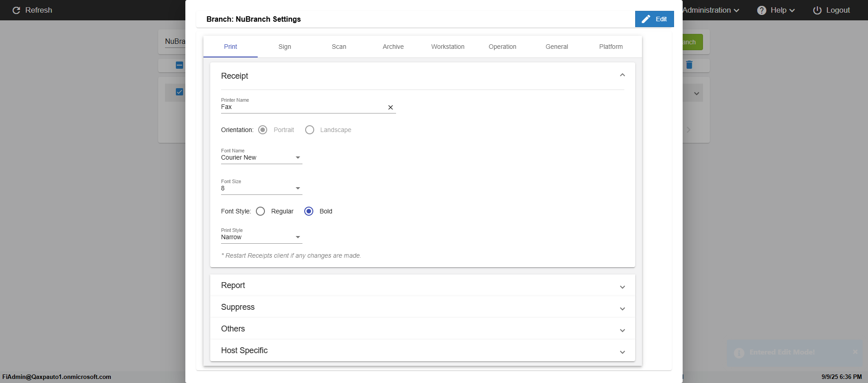Open the Print Style dropdown
868x383 pixels.
tap(261, 237)
